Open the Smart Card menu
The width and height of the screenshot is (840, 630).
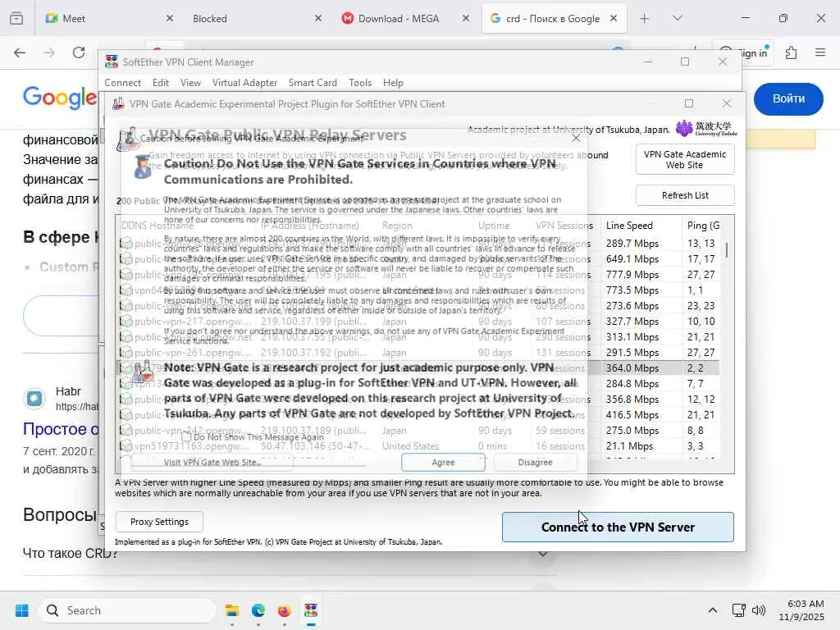pos(313,83)
